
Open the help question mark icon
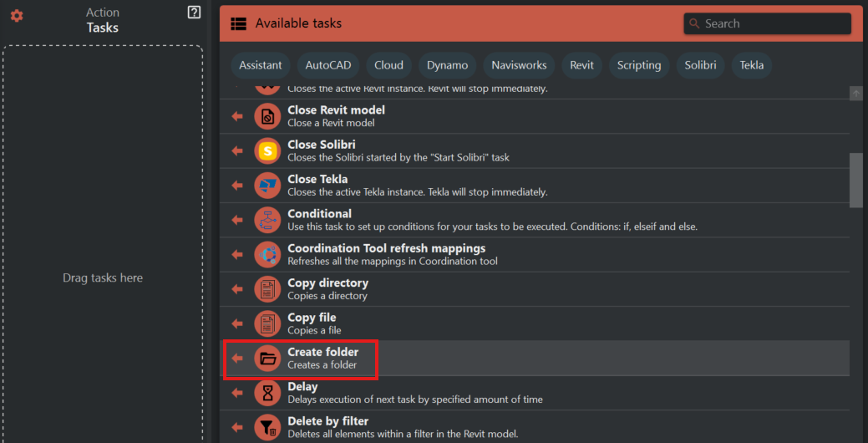[x=194, y=13]
